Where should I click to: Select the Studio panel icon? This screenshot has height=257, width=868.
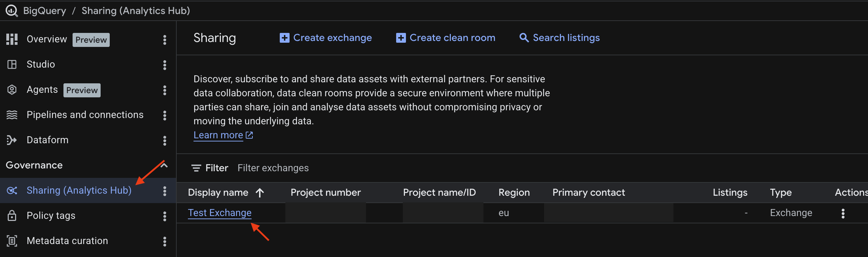[x=12, y=64]
